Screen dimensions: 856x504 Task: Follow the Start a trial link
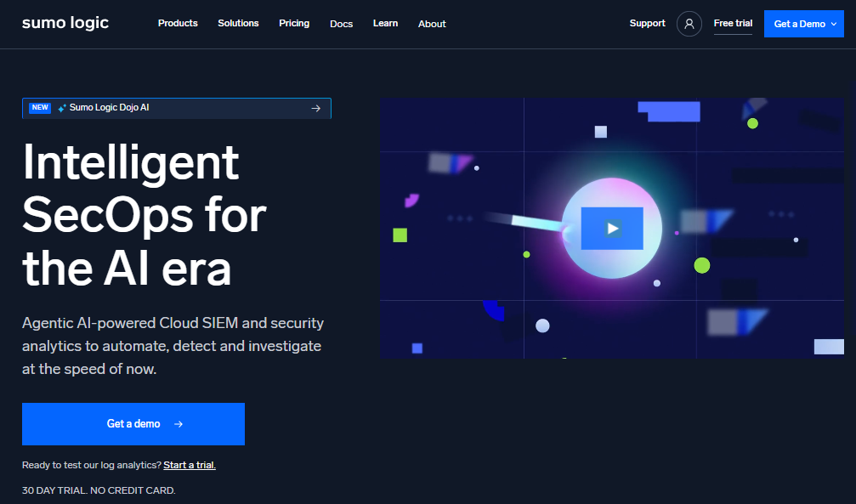point(190,465)
